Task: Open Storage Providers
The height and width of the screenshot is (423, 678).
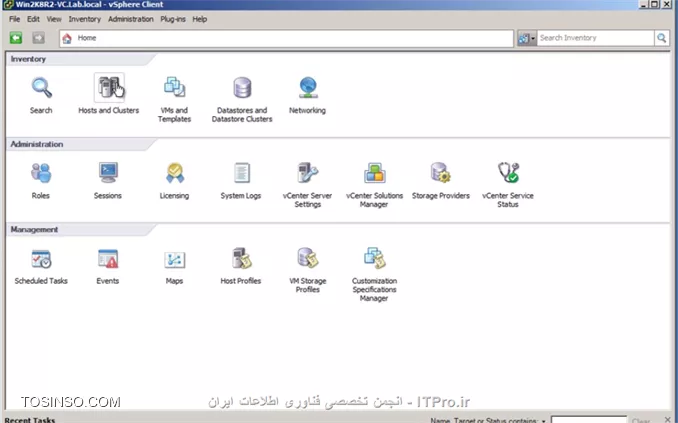Action: [x=441, y=173]
